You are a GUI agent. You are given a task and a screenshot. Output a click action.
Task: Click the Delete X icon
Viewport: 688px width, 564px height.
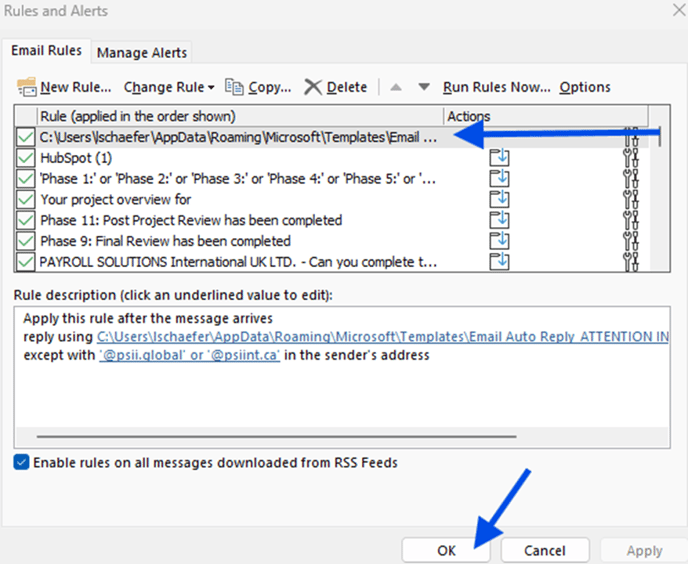(x=313, y=87)
